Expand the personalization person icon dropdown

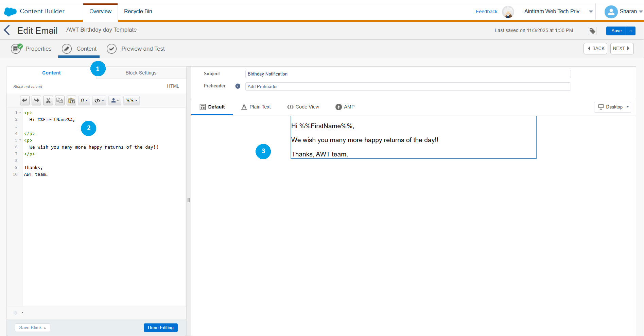click(115, 100)
